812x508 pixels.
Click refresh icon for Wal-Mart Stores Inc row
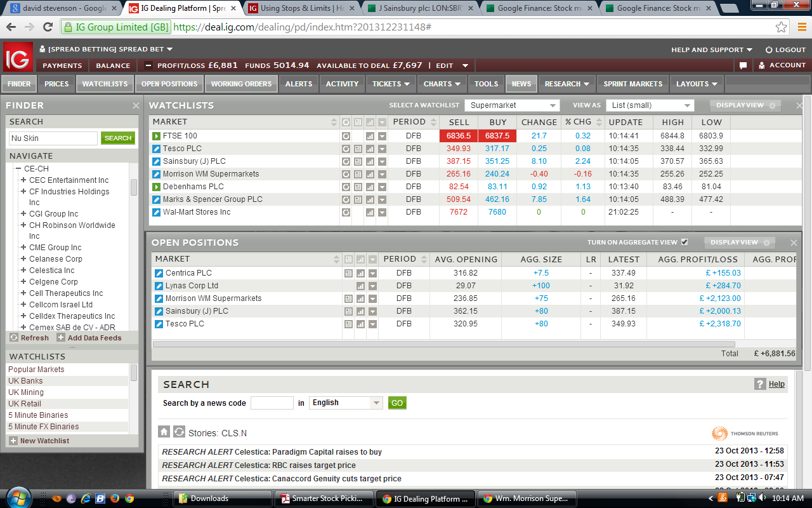click(346, 212)
